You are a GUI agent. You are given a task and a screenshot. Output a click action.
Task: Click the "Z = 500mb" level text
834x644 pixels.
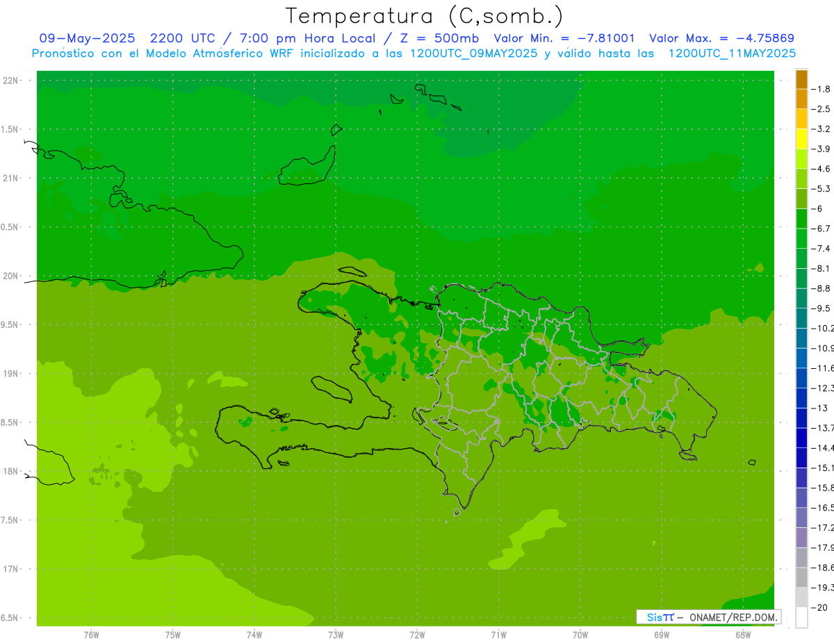(440, 38)
